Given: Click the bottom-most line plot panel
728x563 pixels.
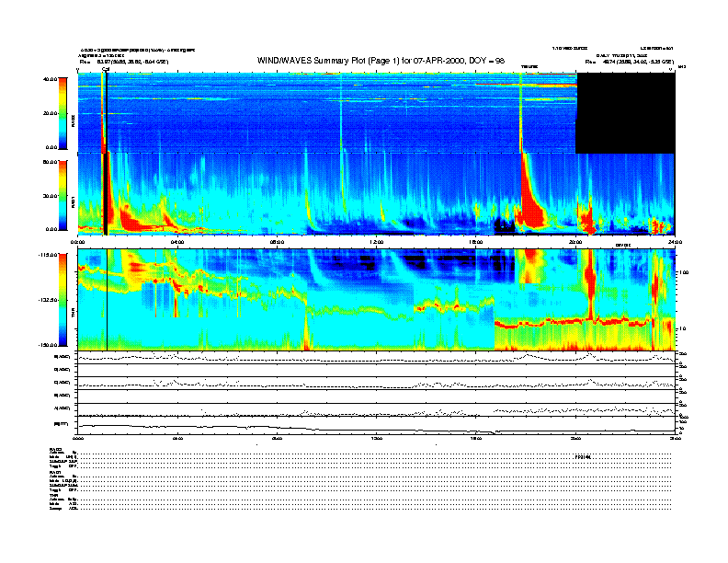Looking at the screenshot, I should [375, 427].
